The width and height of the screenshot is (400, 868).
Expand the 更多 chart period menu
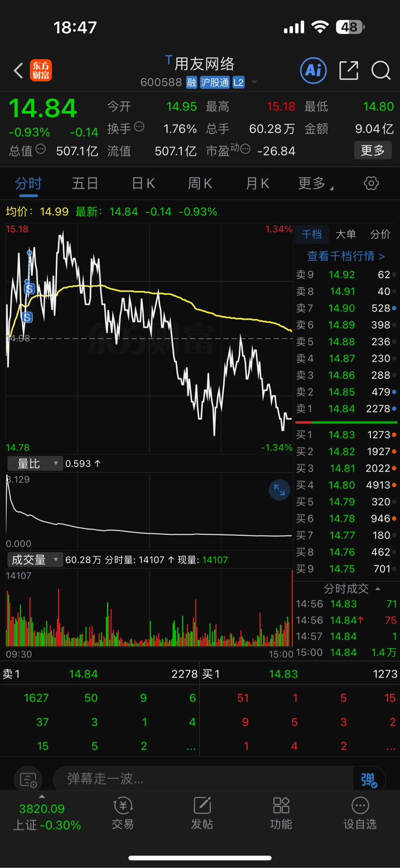click(x=316, y=184)
